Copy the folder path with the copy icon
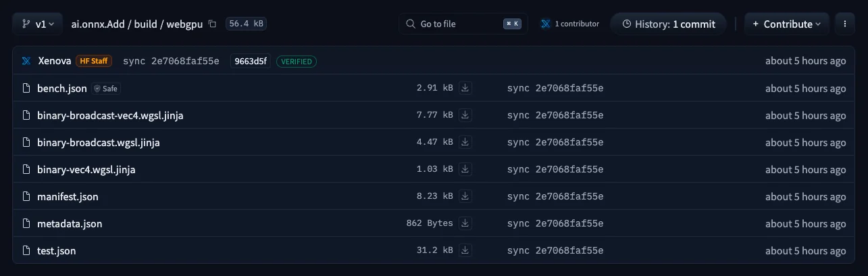Image resolution: width=868 pixels, height=276 pixels. click(212, 24)
